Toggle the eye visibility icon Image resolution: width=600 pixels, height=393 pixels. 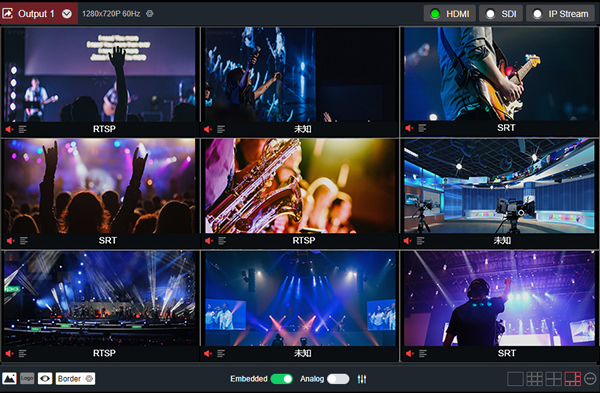point(45,378)
